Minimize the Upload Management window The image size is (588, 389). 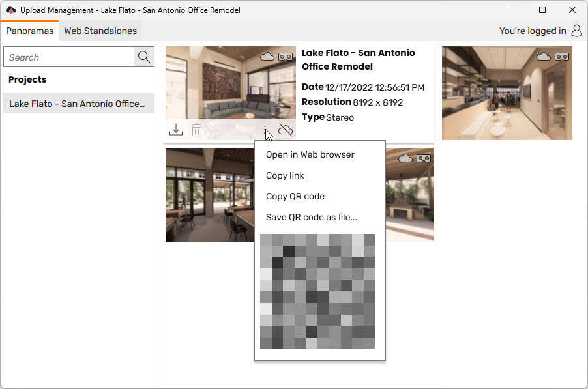tap(513, 10)
